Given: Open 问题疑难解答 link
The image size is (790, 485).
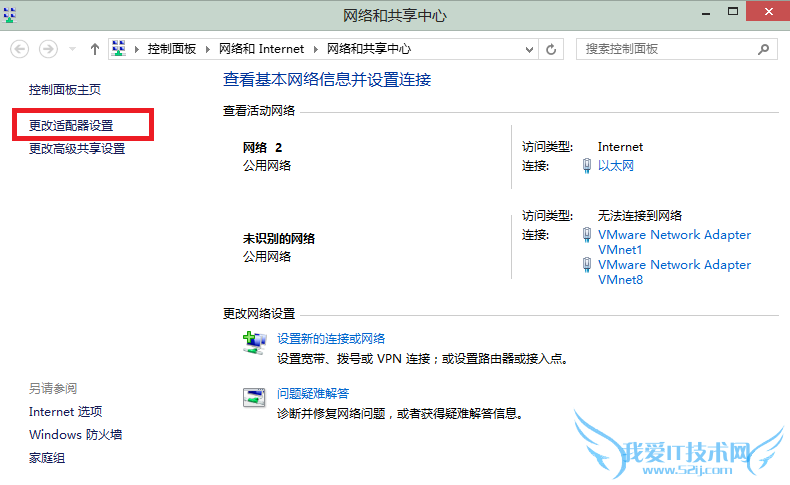Looking at the screenshot, I should click(x=313, y=393).
